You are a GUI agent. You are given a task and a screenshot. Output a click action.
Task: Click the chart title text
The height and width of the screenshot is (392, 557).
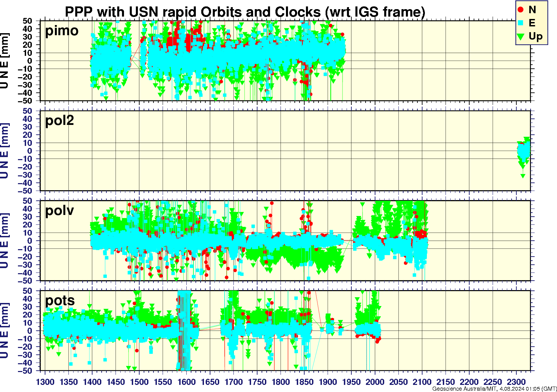click(245, 12)
